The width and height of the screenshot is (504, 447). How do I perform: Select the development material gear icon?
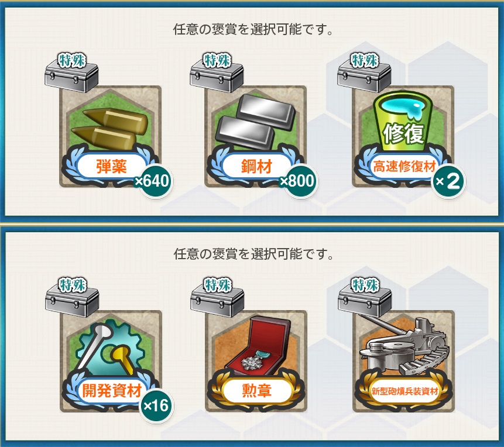tap(110, 348)
